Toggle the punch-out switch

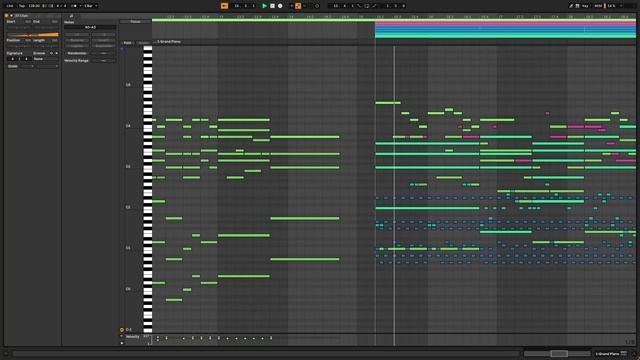pos(374,6)
